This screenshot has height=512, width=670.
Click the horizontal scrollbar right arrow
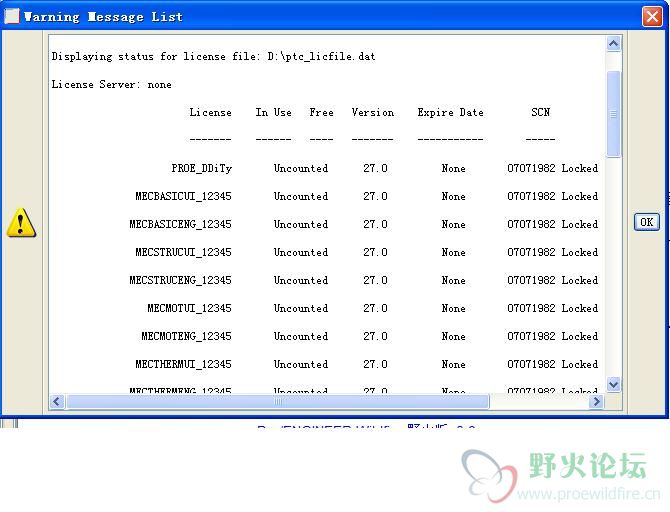click(x=597, y=401)
